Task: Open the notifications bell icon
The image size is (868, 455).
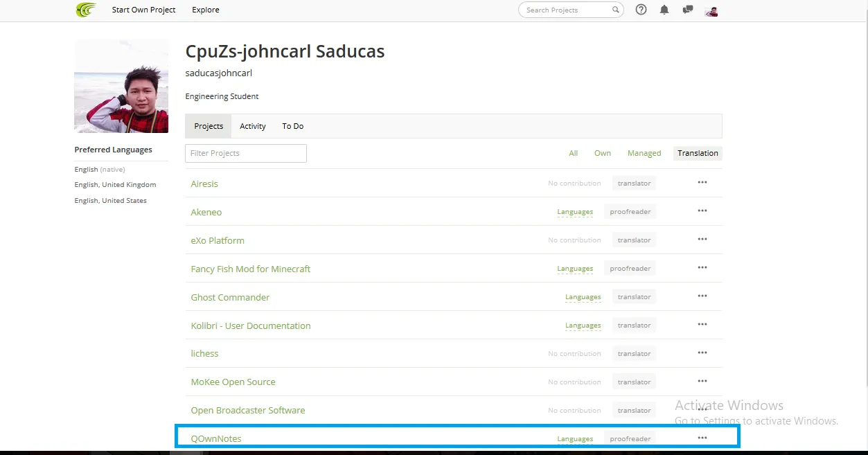Action: [664, 10]
